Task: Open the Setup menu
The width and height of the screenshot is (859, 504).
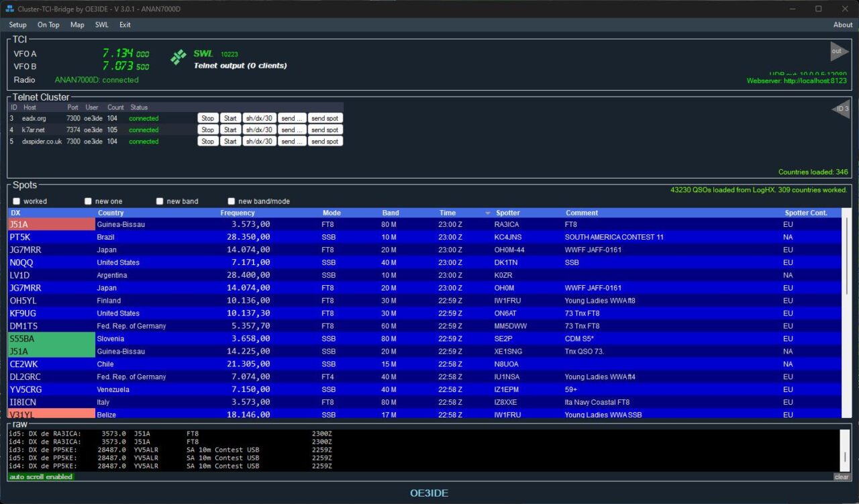Action: (17, 25)
